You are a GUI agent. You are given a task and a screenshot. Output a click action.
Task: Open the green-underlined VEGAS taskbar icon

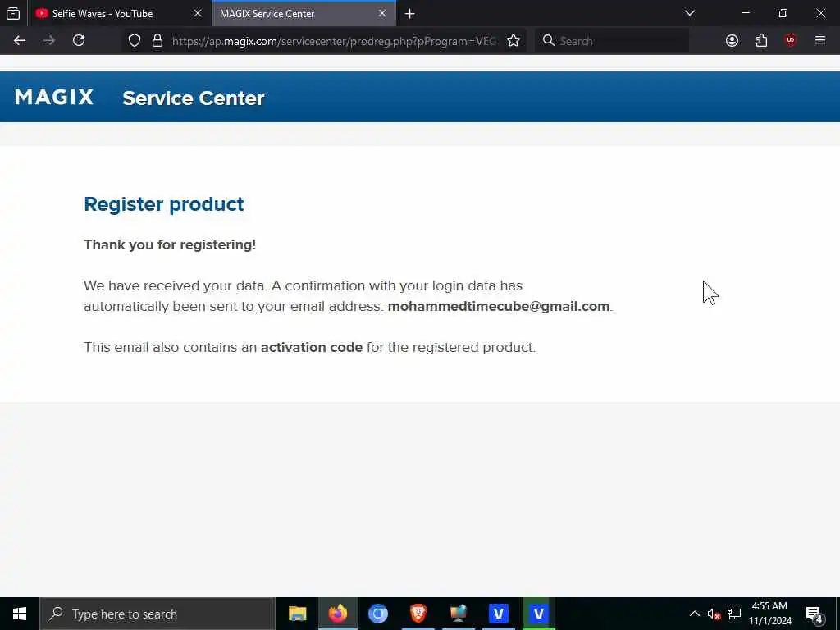click(538, 614)
